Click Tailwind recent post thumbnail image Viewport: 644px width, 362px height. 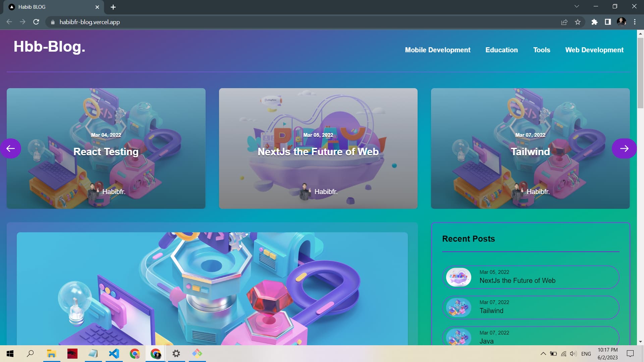coord(459,307)
